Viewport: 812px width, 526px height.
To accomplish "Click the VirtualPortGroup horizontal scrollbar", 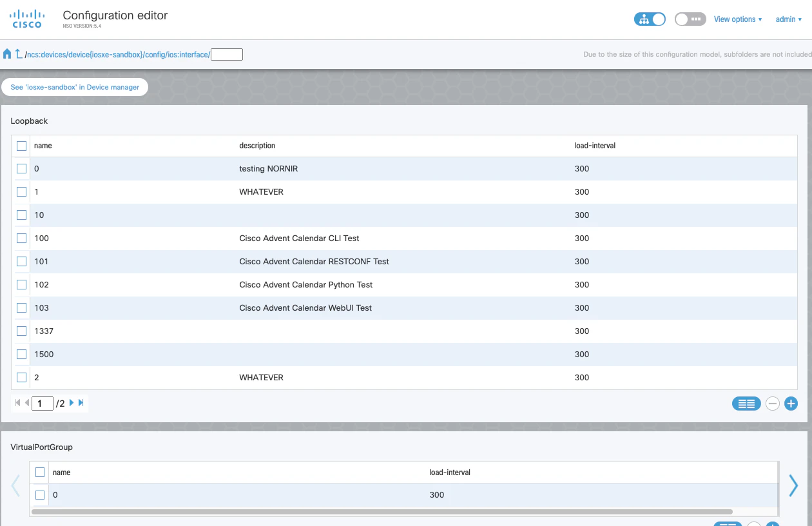I will tap(383, 512).
